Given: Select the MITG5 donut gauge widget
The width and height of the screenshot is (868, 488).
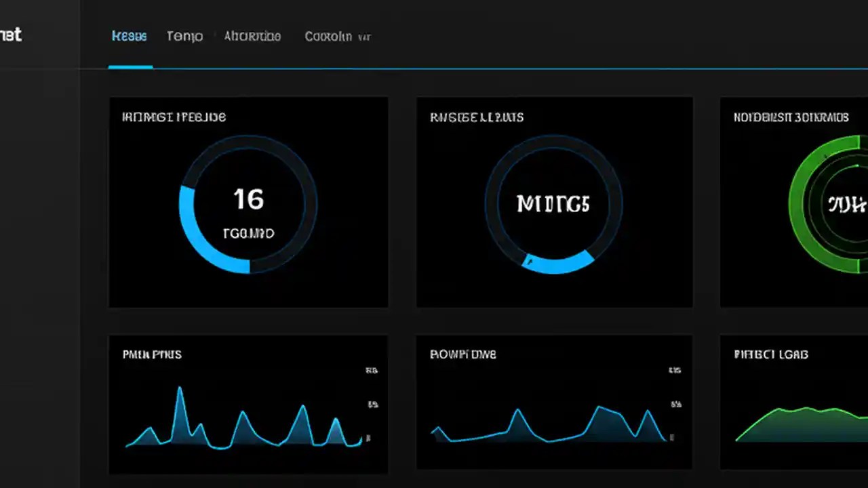Looking at the screenshot, I should point(553,205).
